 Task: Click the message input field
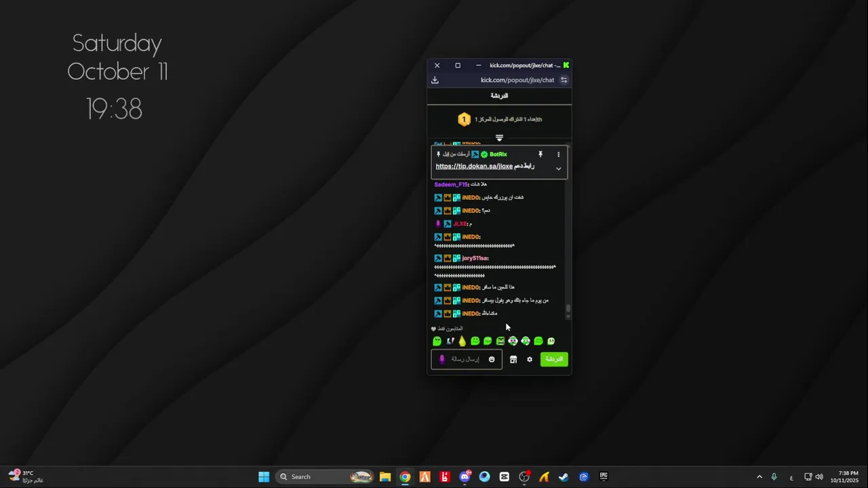[x=467, y=359]
